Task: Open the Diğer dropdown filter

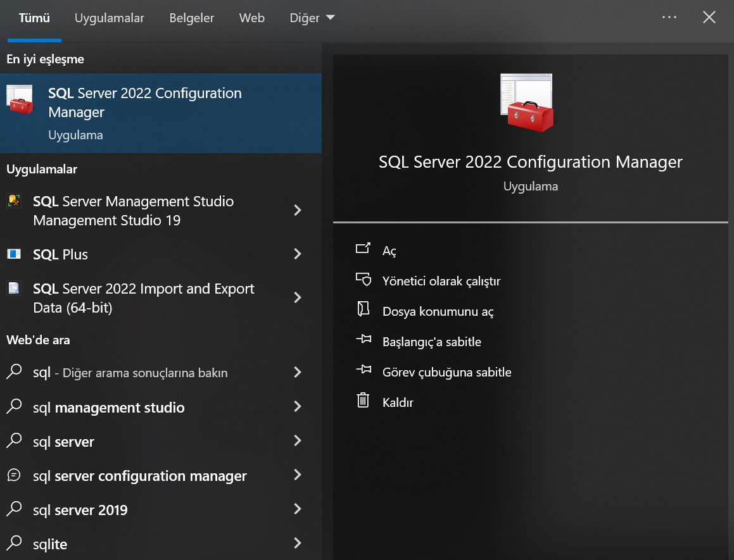Action: [312, 18]
